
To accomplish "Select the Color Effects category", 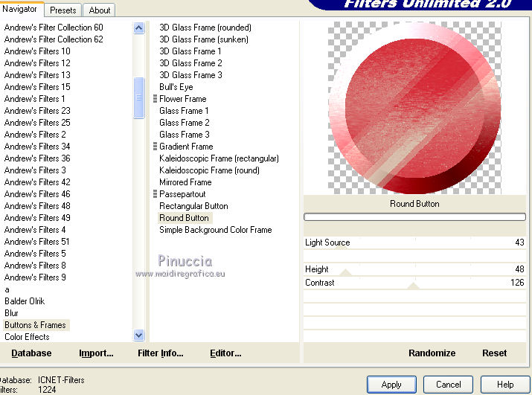I will tap(27, 337).
